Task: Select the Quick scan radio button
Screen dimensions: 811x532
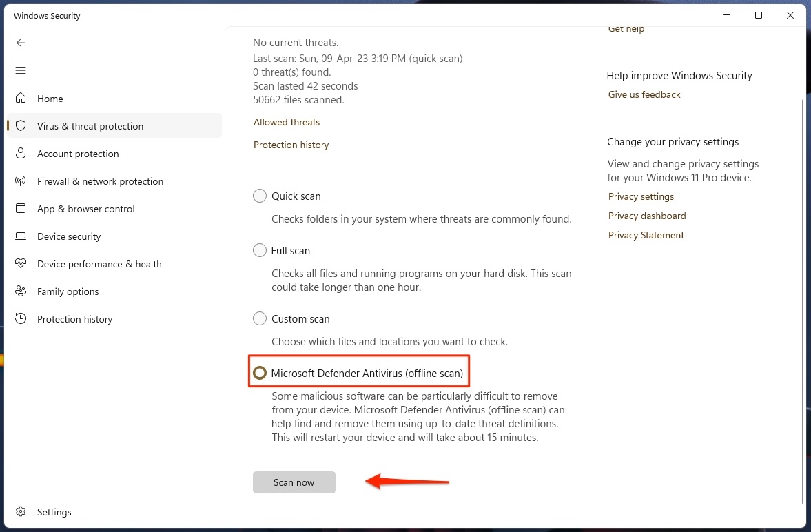Action: [260, 196]
